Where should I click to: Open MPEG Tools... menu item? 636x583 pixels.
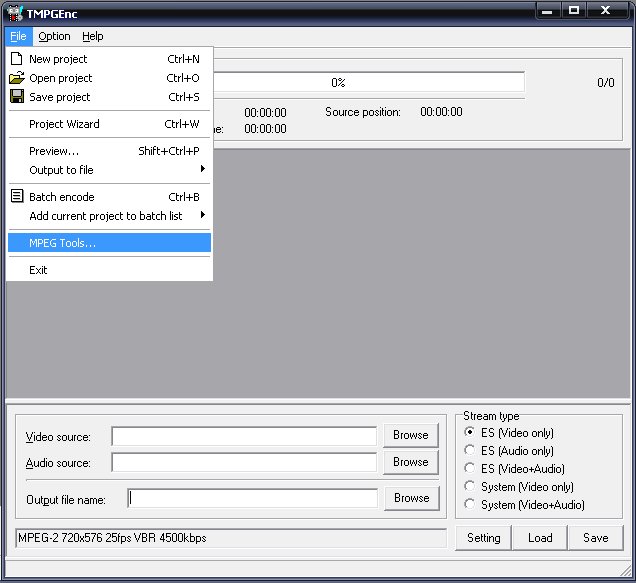coord(110,243)
